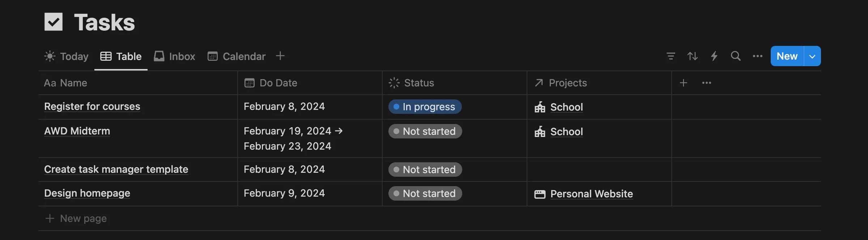Image resolution: width=868 pixels, height=240 pixels.
Task: Open the filter options icon
Action: point(671,56)
